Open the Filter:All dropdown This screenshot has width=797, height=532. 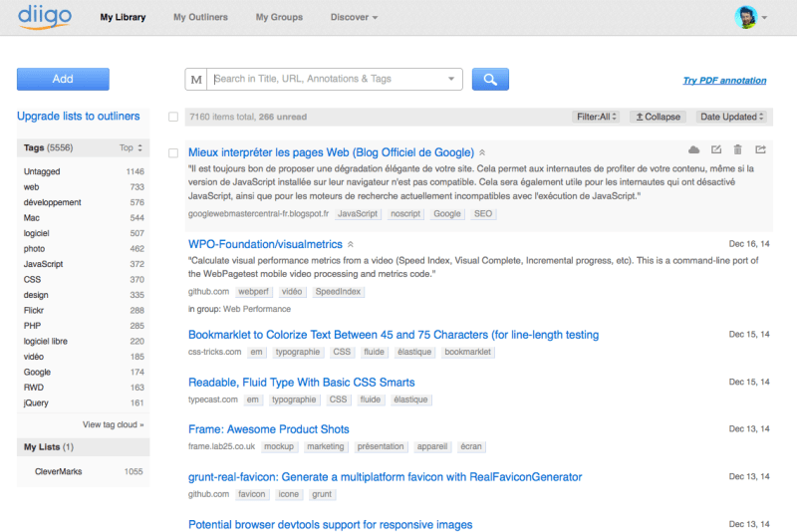(x=596, y=117)
